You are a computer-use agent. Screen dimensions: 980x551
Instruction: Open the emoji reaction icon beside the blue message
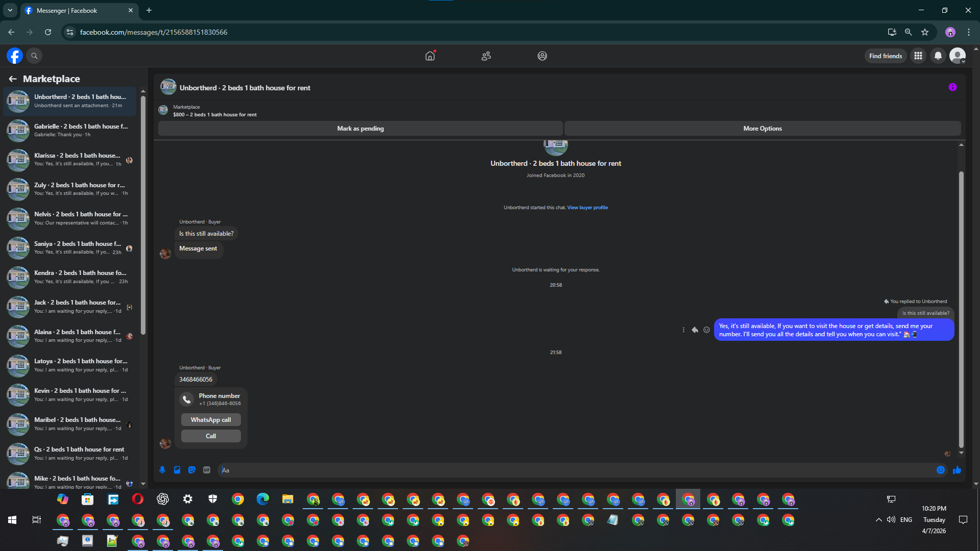point(706,330)
